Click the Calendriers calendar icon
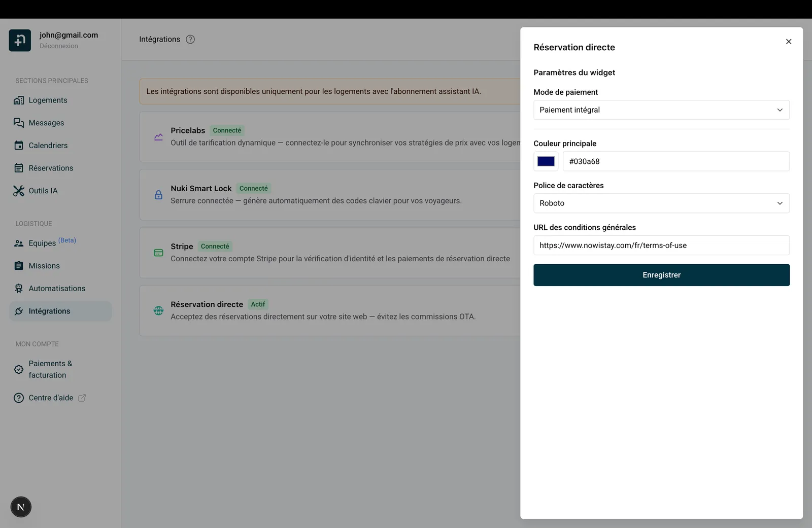Viewport: 812px width, 528px height. coord(19,146)
